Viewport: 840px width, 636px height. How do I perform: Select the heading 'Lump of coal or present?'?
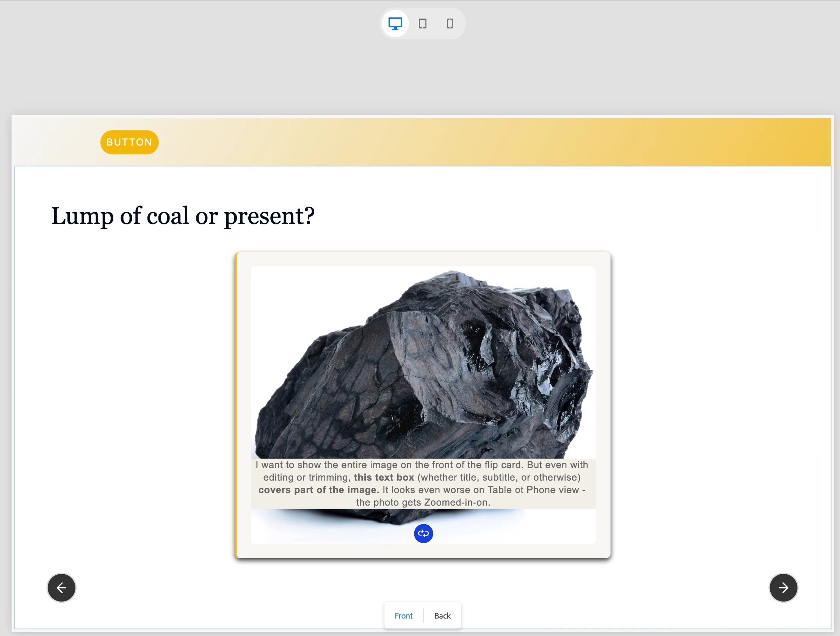(x=183, y=216)
